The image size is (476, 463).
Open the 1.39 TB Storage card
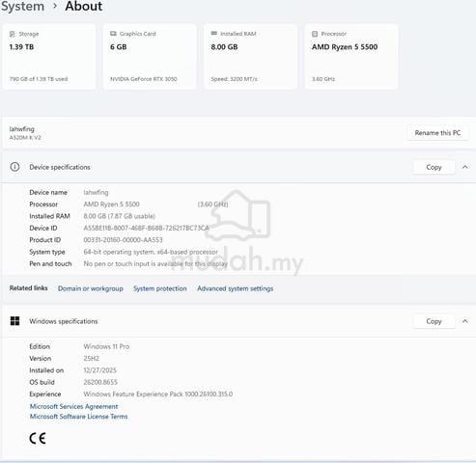49,56
